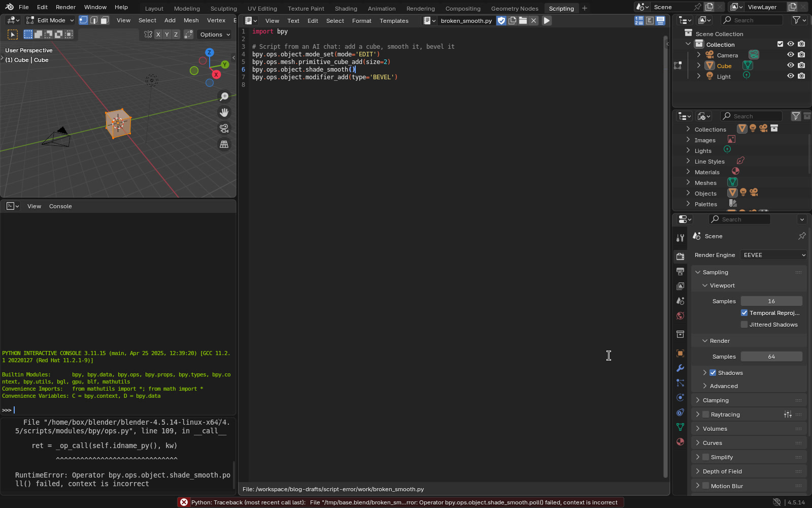This screenshot has height=508, width=812.
Task: Open the Templates menu in text editor
Action: click(x=394, y=21)
